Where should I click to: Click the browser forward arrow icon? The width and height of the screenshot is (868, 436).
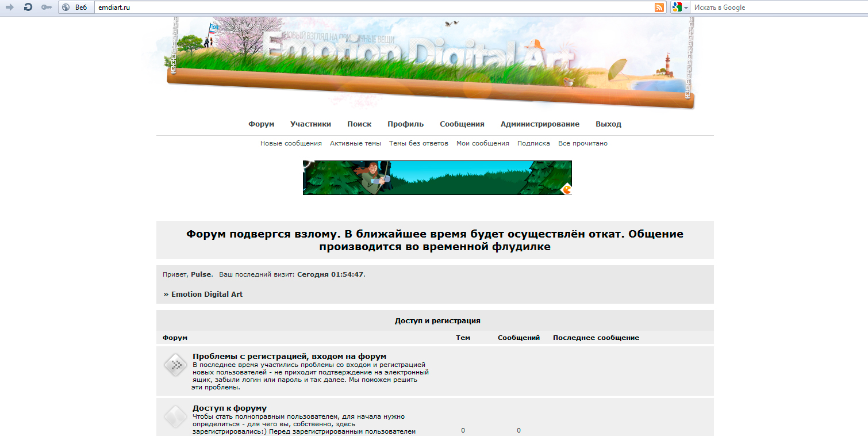pos(9,7)
